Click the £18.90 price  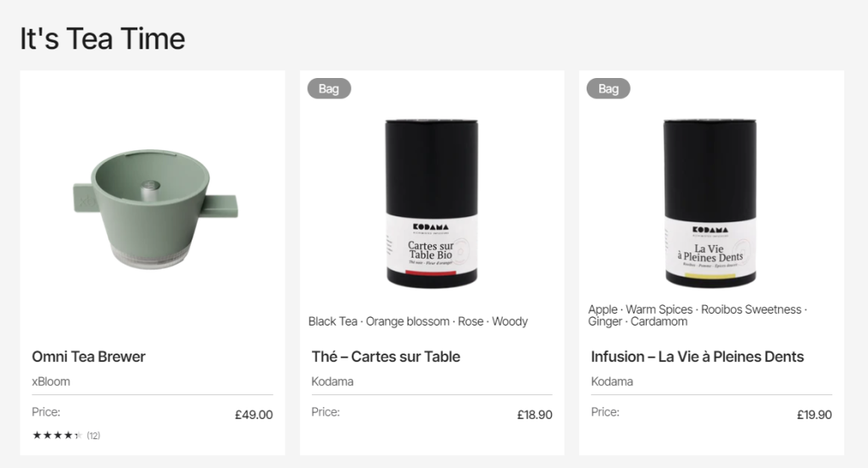[x=534, y=415]
